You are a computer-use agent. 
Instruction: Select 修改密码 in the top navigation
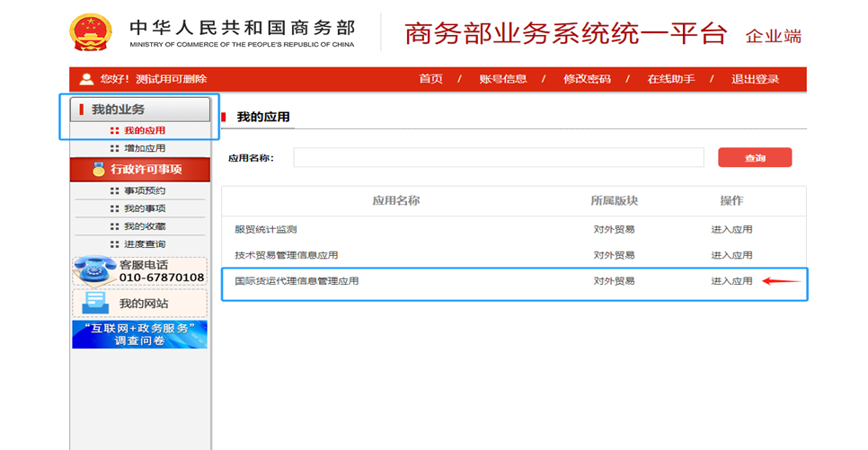tap(586, 79)
